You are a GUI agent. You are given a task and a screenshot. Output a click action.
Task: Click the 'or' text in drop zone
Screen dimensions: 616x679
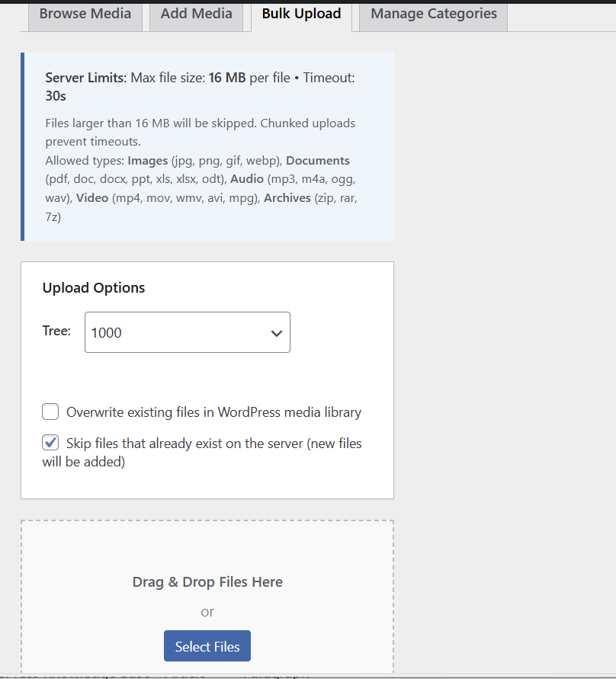pos(207,612)
